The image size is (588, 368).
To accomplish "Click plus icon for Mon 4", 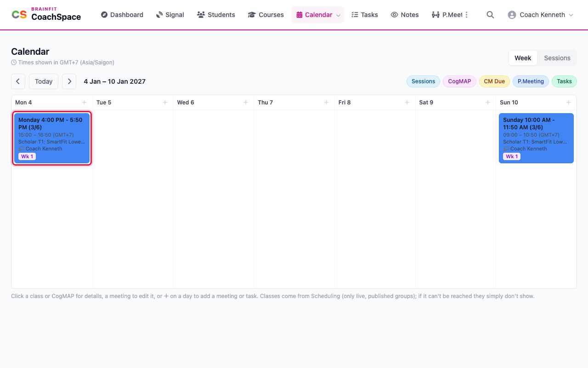I will click(84, 103).
